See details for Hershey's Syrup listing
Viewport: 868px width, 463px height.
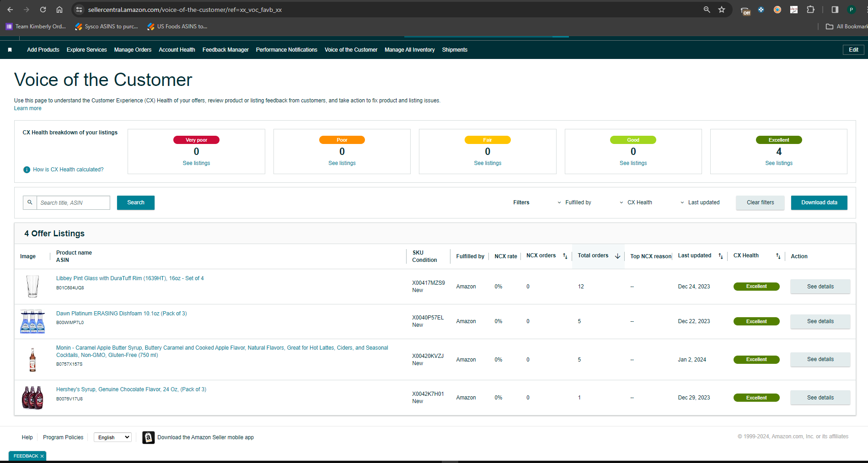click(x=820, y=398)
